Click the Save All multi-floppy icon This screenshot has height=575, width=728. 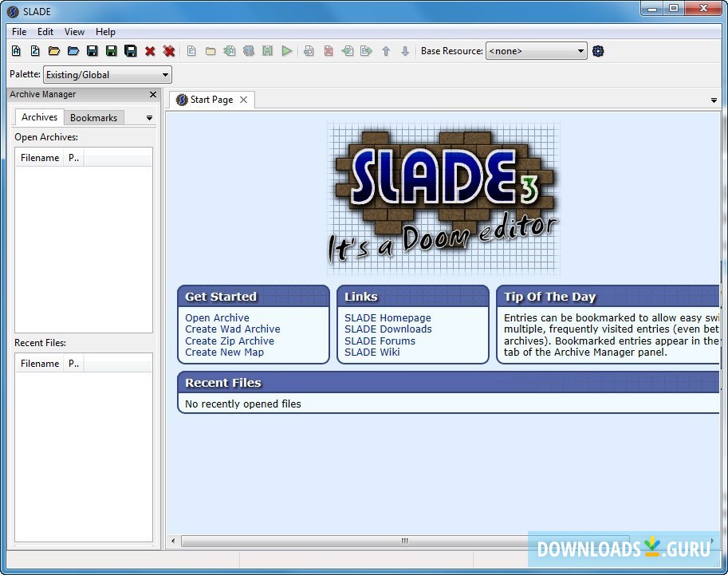click(x=131, y=51)
